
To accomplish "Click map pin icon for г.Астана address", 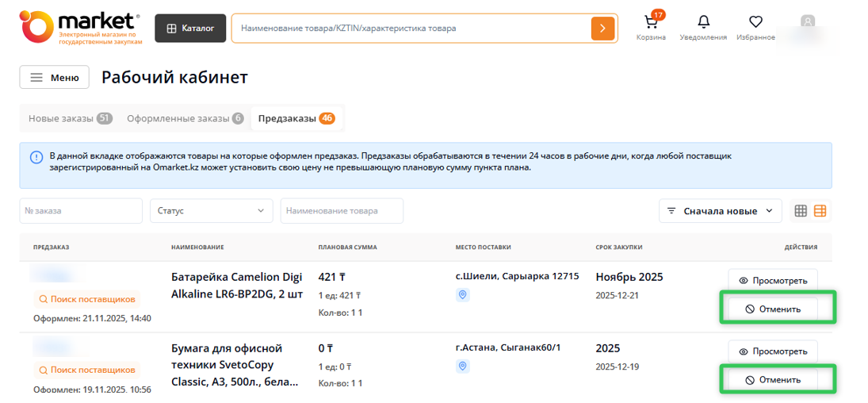I will coord(463,366).
